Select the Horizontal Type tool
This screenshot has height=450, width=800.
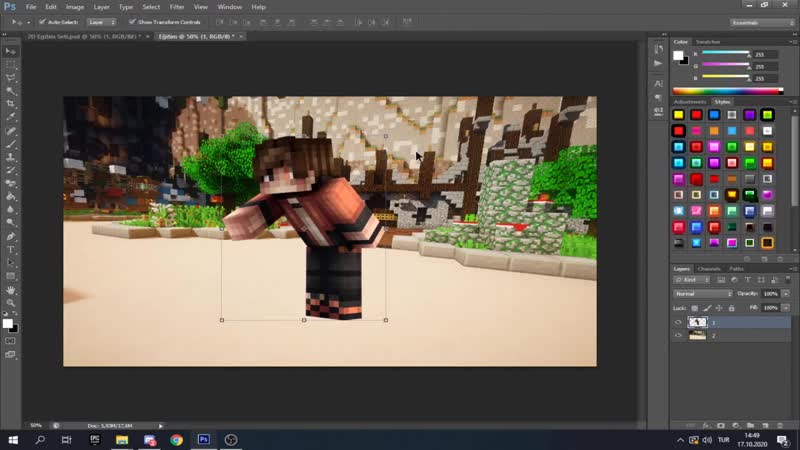[10, 249]
